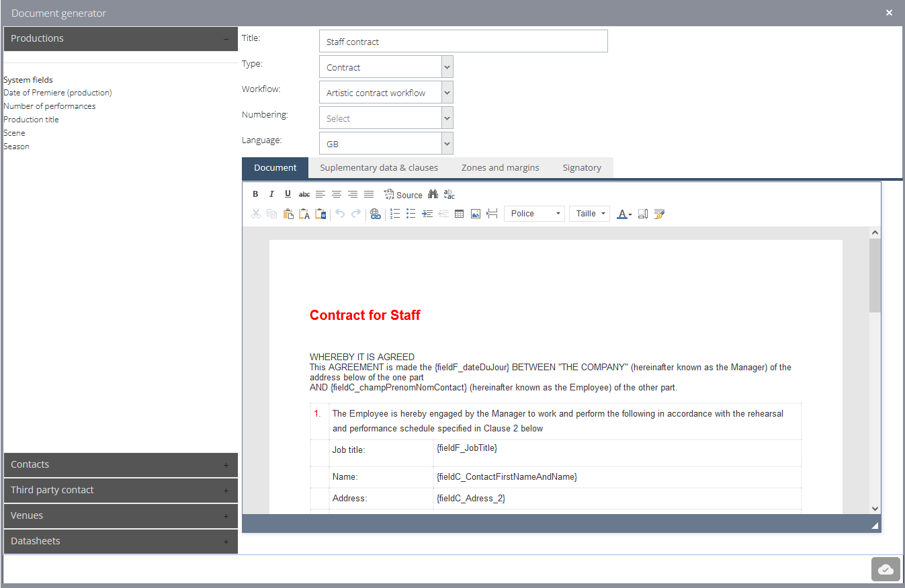Click the insert image icon
The image size is (905, 588).
(x=476, y=214)
